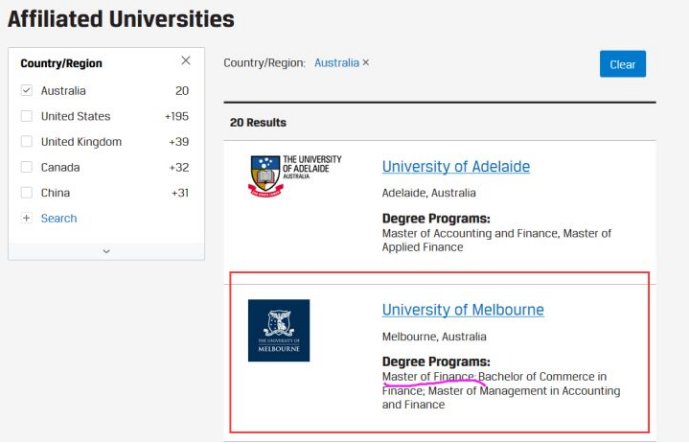Image resolution: width=689 pixels, height=444 pixels.
Task: Close the Country/Region filter panel
Action: 185,61
